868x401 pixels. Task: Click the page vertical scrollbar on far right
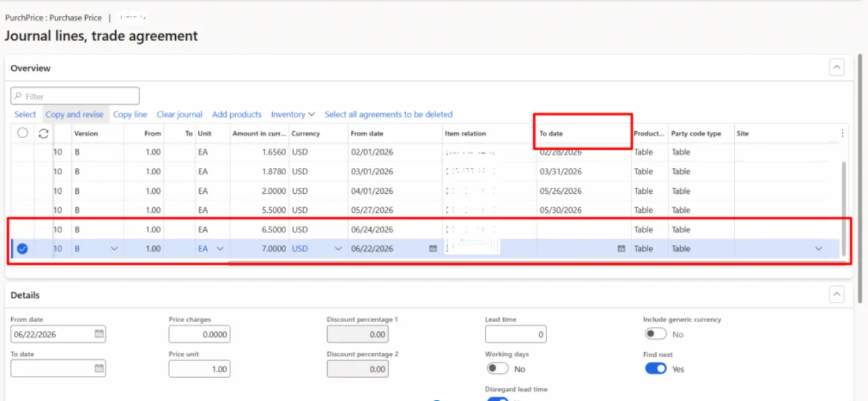click(x=861, y=178)
